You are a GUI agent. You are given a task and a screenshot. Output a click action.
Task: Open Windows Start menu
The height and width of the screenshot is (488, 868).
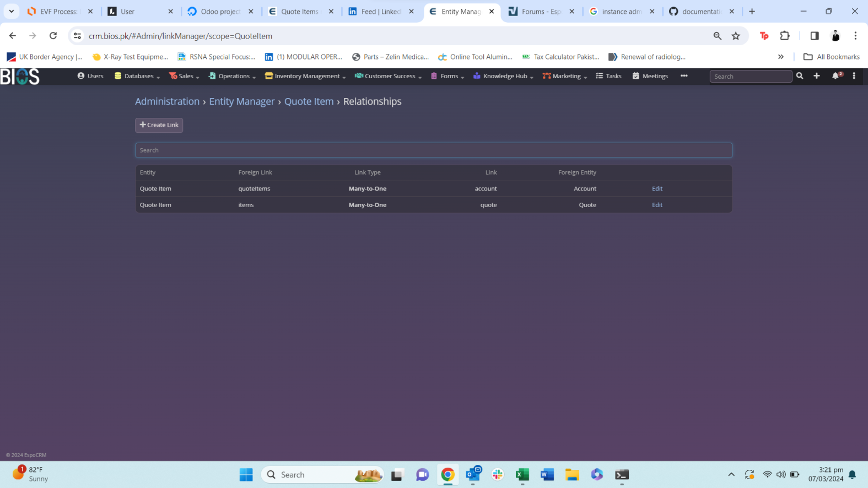(246, 475)
